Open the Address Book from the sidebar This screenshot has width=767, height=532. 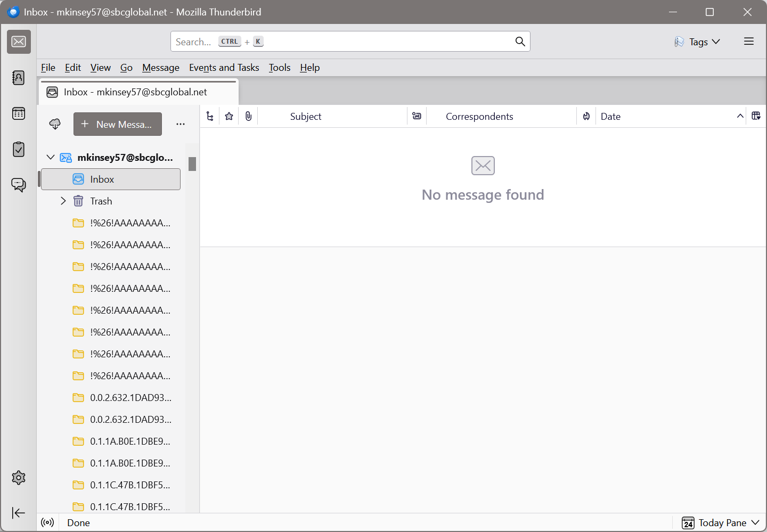pyautogui.click(x=19, y=78)
